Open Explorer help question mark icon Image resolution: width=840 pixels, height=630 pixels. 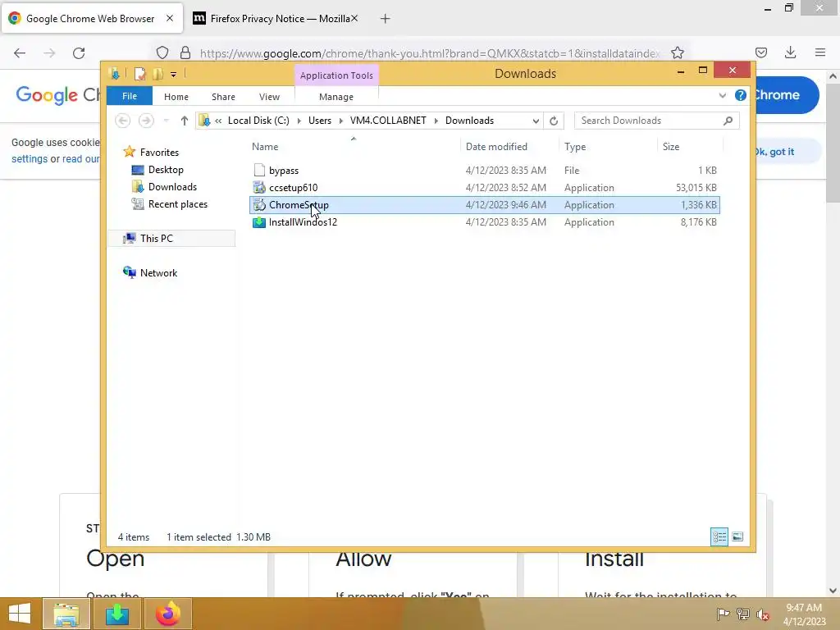click(741, 95)
